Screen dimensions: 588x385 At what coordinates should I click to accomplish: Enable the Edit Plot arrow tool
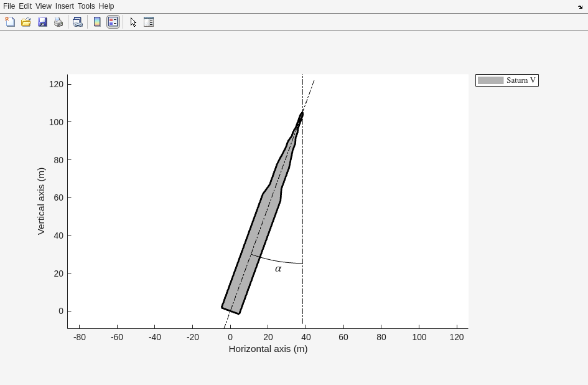click(x=133, y=22)
